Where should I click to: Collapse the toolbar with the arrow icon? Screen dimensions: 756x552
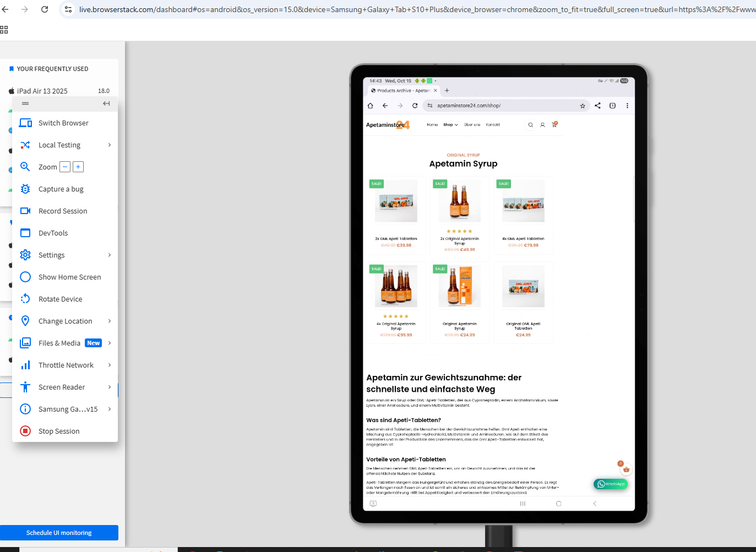click(106, 103)
